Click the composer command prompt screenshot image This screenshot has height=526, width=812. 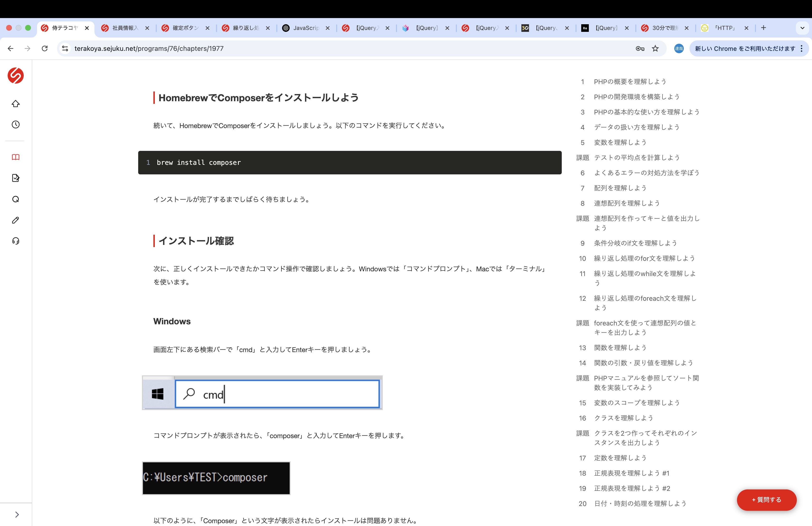tap(216, 478)
